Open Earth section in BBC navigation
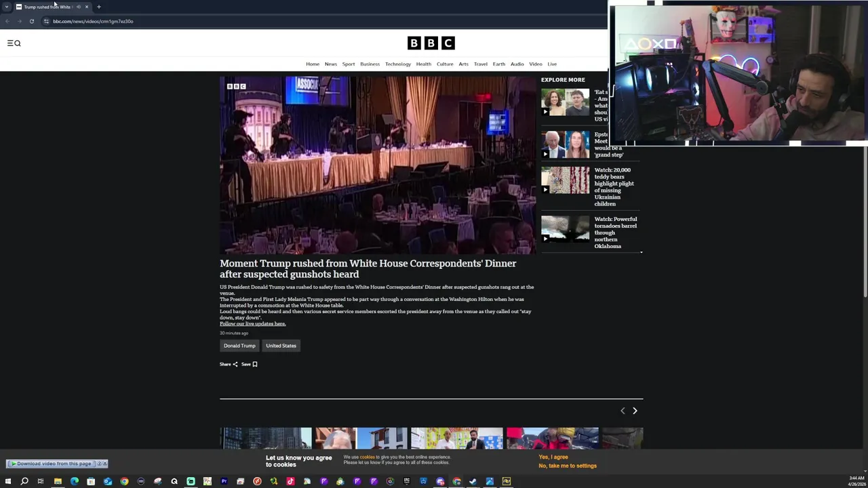Screen dimensions: 868x488 pyautogui.click(x=499, y=64)
